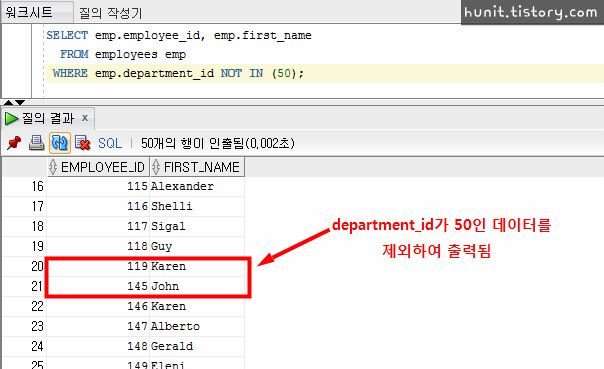Click row number 22 in the grid
The image size is (604, 369).
click(24, 307)
